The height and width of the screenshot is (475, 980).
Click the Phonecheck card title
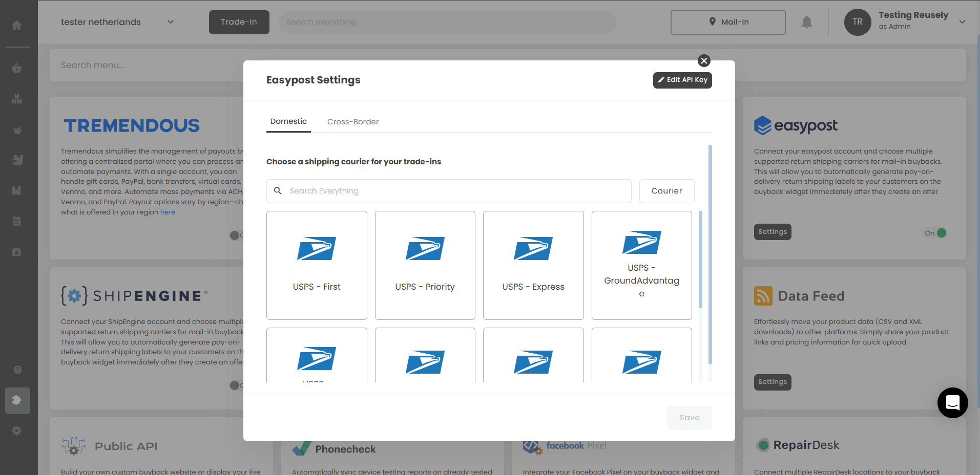pos(345,449)
